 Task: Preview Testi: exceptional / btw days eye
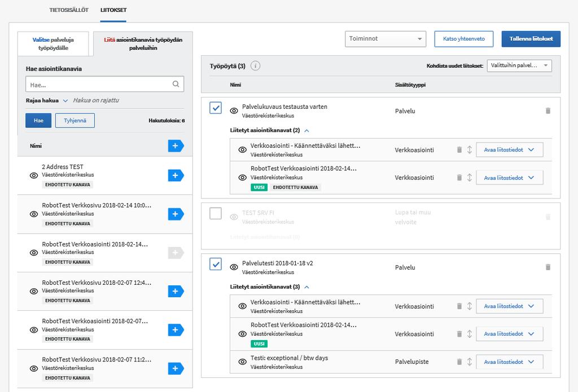click(242, 362)
